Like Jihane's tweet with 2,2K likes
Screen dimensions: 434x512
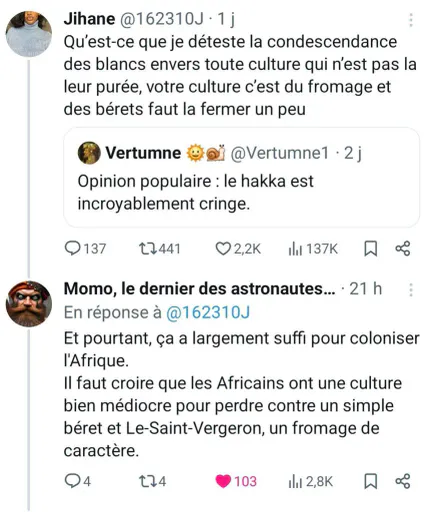(x=223, y=249)
